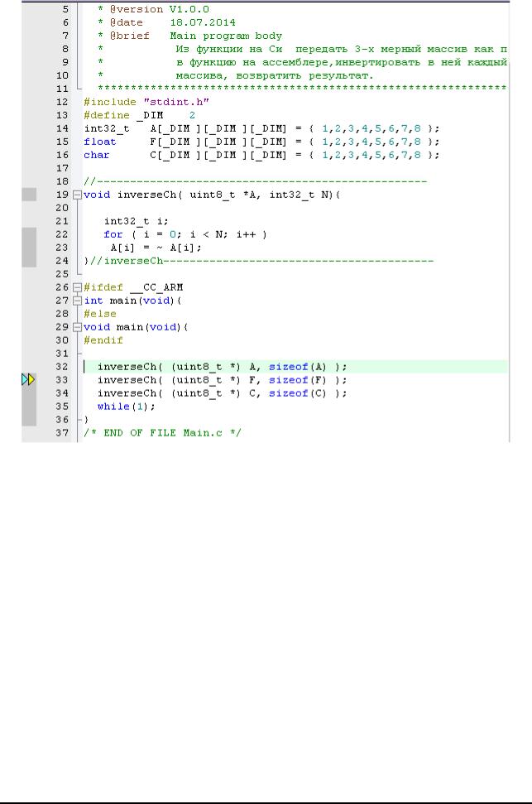Click the END OF FILE Main.c comment
The image size is (532, 804).
162,433
